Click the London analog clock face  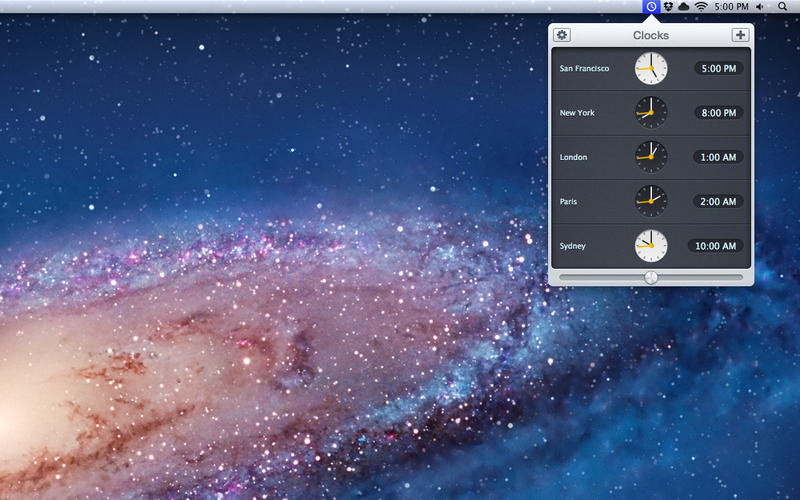pos(650,157)
